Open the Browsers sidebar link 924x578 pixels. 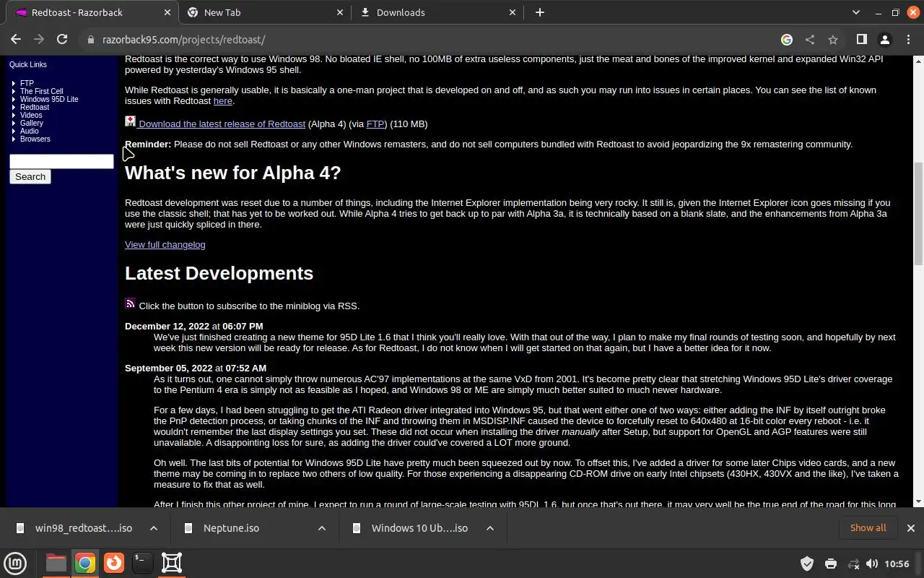coord(35,139)
